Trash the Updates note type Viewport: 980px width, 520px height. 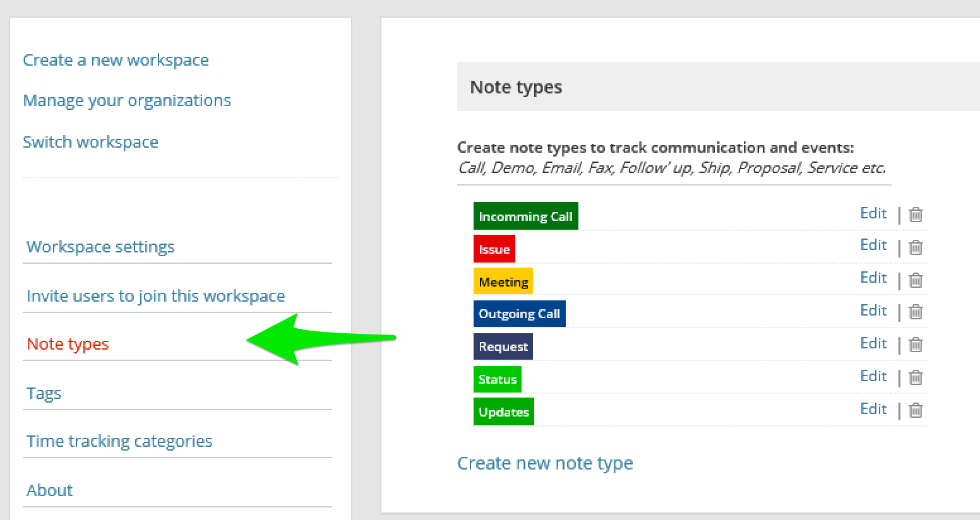point(916,410)
